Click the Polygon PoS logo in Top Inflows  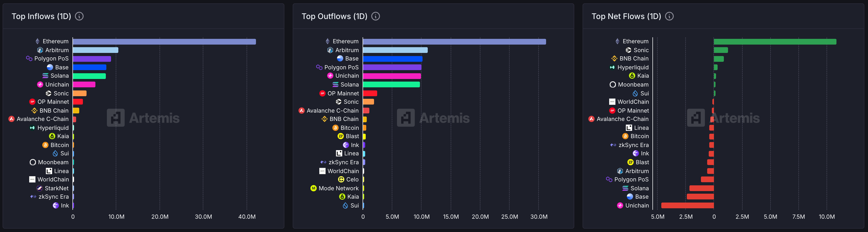point(29,58)
